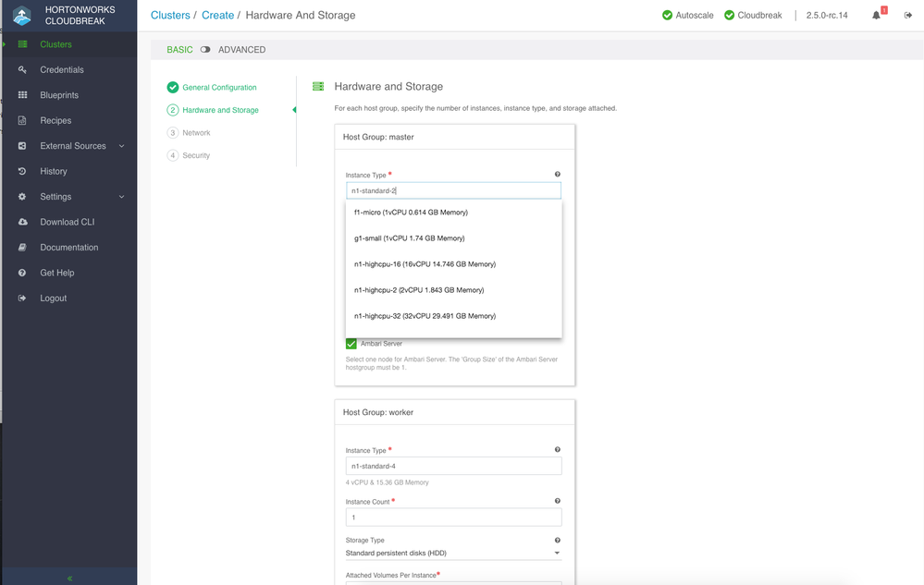The image size is (924, 585).
Task: Expand the Settings submenu
Action: (121, 197)
